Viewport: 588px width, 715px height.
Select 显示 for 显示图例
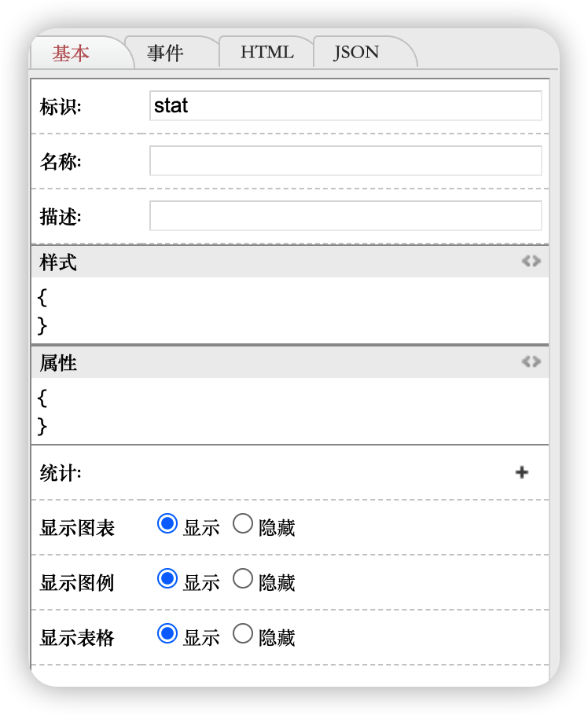(167, 579)
